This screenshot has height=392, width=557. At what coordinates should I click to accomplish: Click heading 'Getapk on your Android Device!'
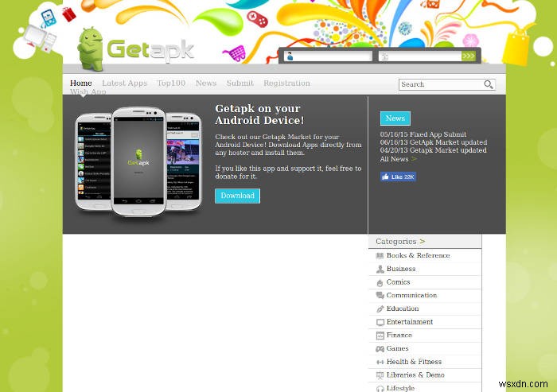click(259, 114)
